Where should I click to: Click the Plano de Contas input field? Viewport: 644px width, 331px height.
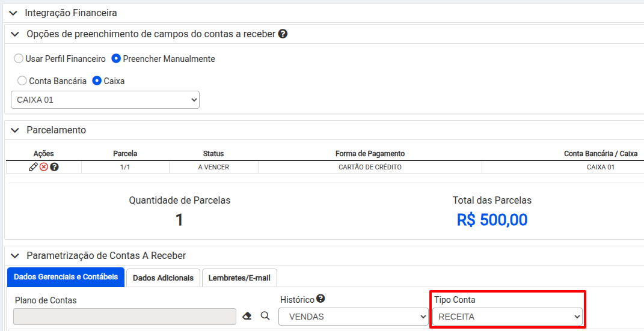click(124, 317)
